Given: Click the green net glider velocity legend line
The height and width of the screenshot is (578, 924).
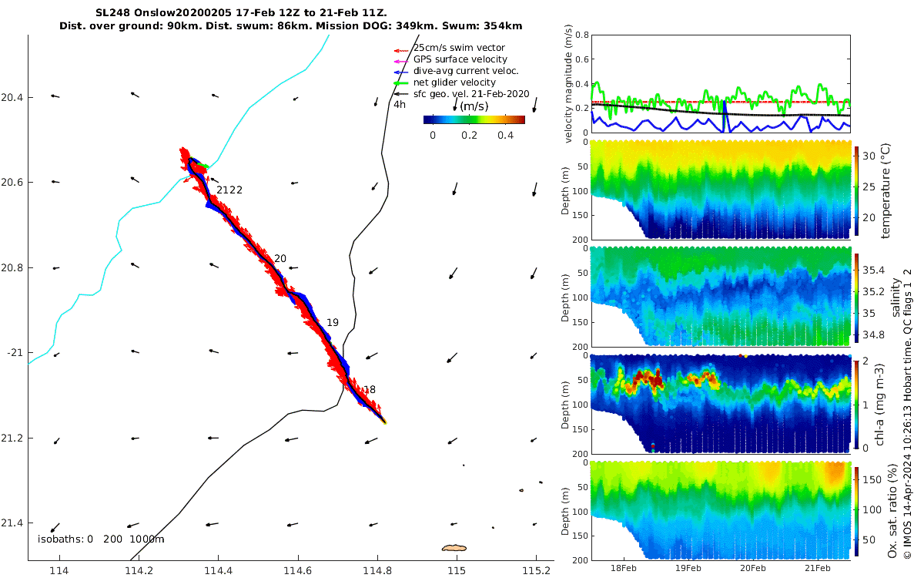Looking at the screenshot, I should tap(402, 82).
